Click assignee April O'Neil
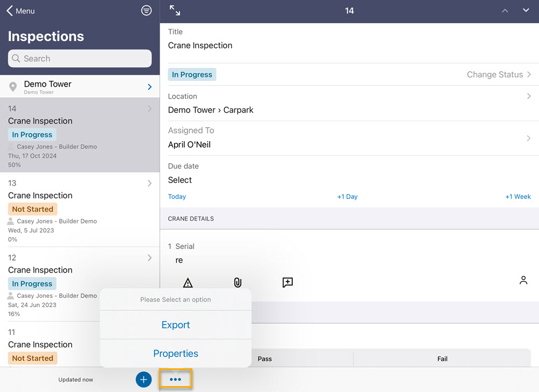 pyautogui.click(x=189, y=144)
